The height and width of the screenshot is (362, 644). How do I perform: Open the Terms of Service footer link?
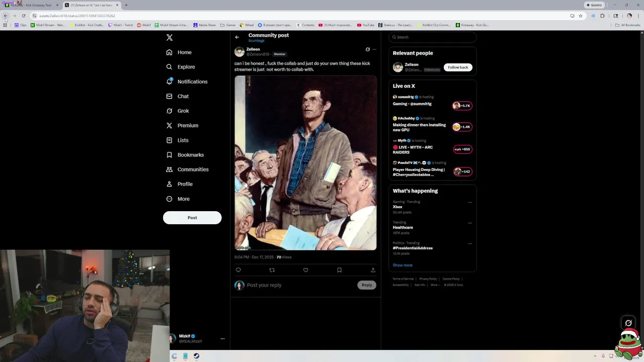403,279
